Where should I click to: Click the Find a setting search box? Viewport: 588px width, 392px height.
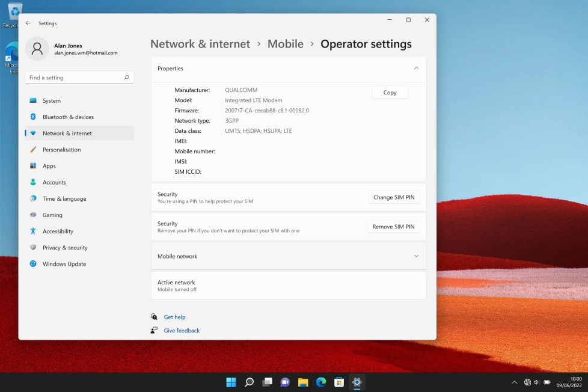coord(75,78)
